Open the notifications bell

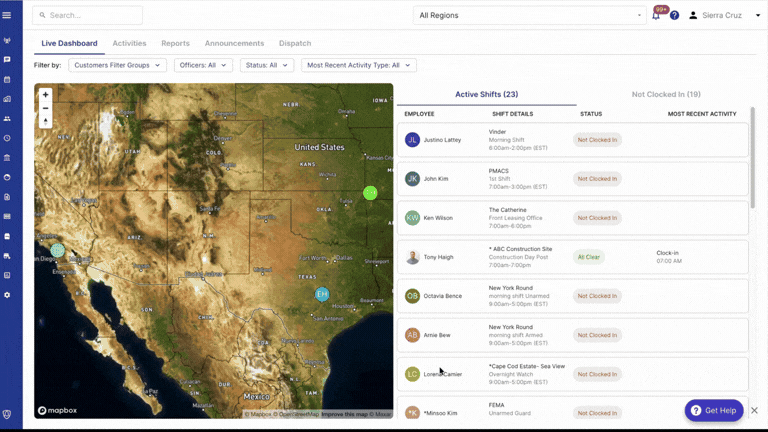[x=656, y=16]
